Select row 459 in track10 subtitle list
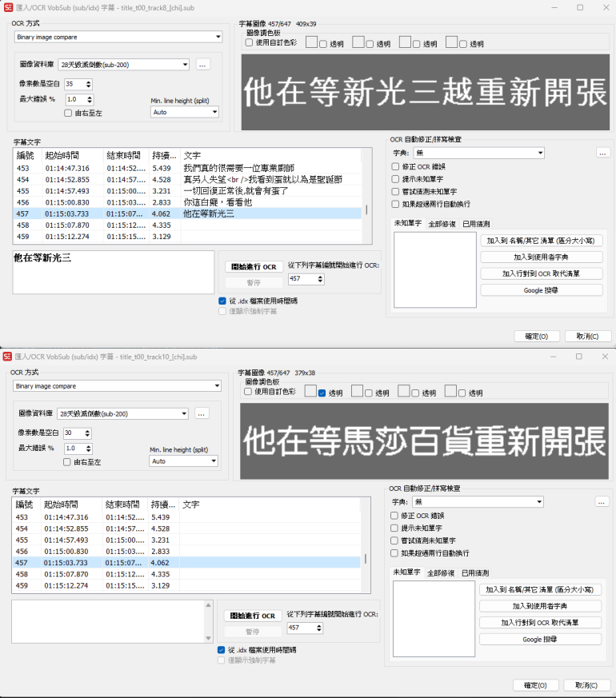Screen dimensions: 616x698 (186, 585)
